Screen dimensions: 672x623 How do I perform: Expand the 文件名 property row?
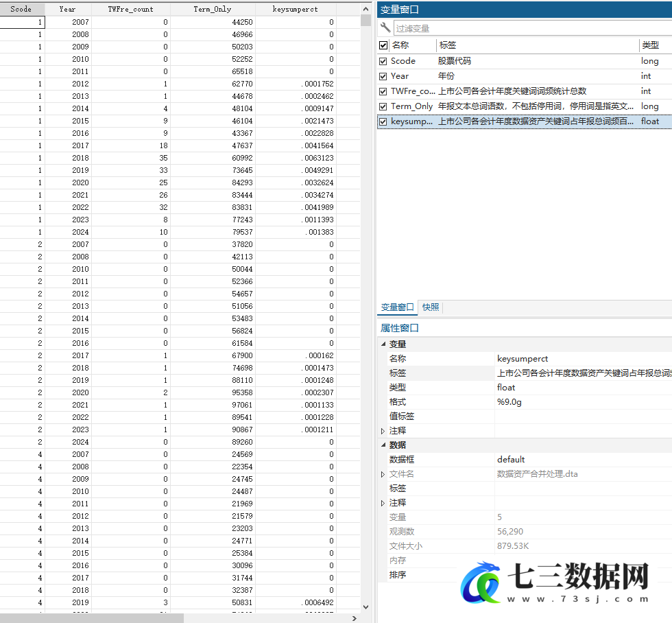[383, 474]
